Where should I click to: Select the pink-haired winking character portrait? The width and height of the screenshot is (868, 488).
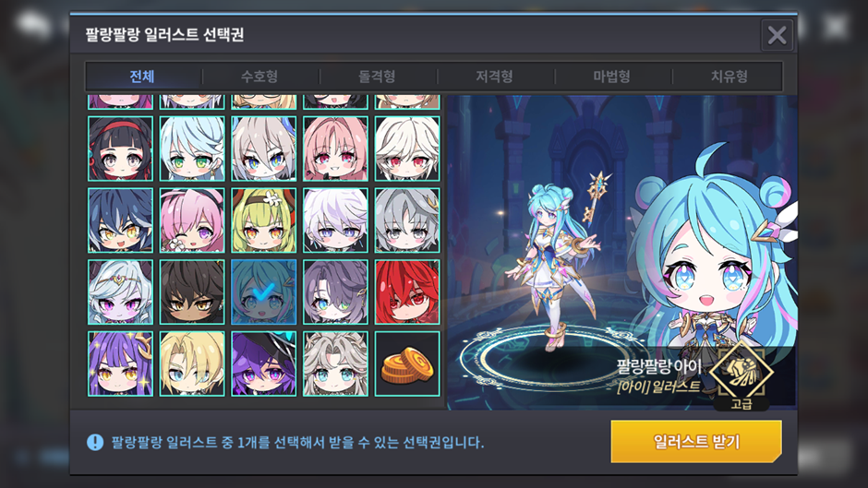pos(192,220)
